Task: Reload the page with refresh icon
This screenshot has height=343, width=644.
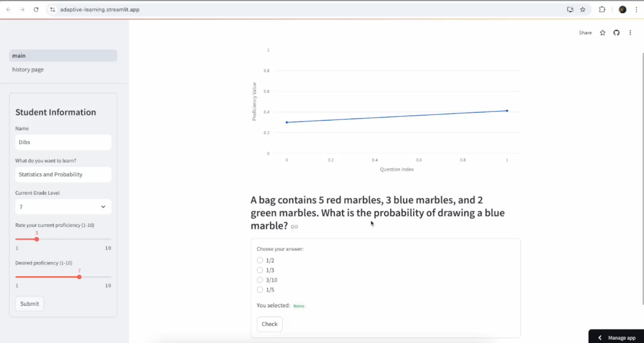Action: pyautogui.click(x=36, y=9)
